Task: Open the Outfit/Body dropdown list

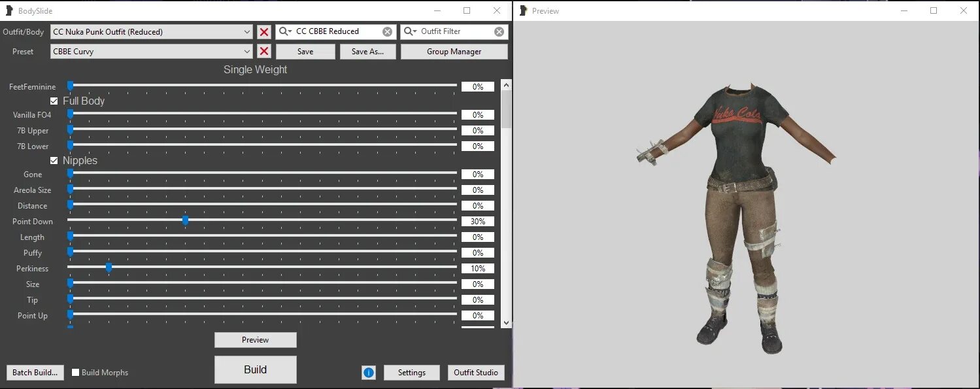Action: tap(152, 31)
